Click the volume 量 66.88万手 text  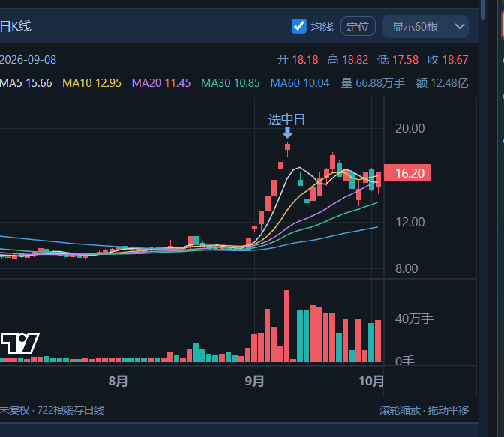click(373, 83)
